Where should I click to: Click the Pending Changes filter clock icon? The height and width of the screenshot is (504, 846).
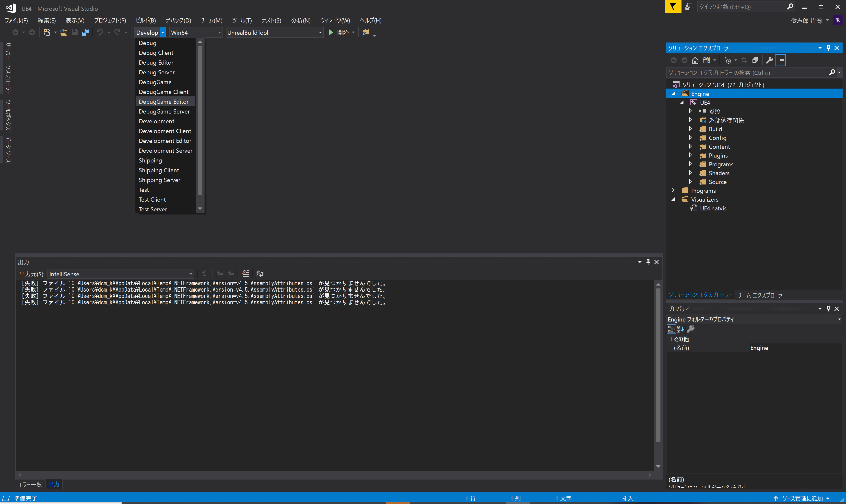tap(728, 60)
